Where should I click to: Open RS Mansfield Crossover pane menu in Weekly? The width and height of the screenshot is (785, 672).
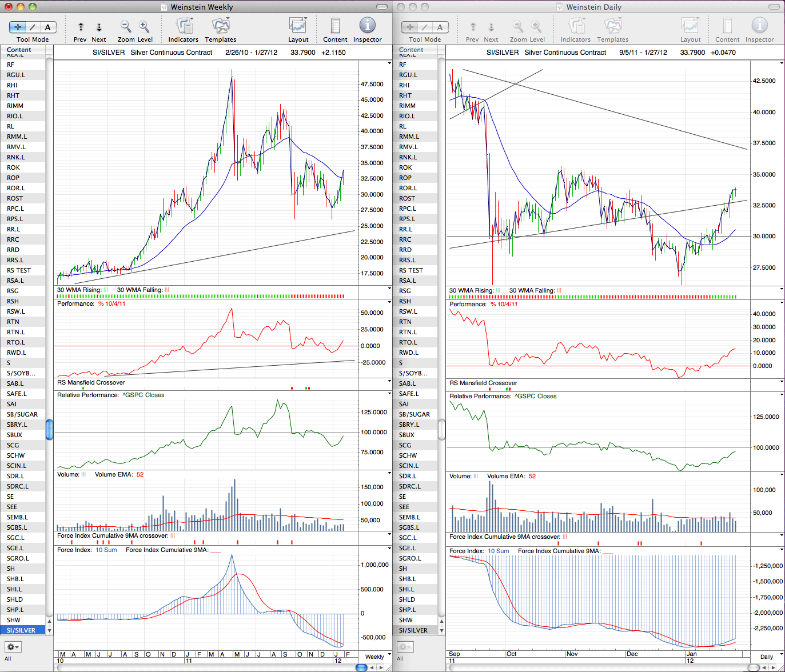click(x=389, y=382)
